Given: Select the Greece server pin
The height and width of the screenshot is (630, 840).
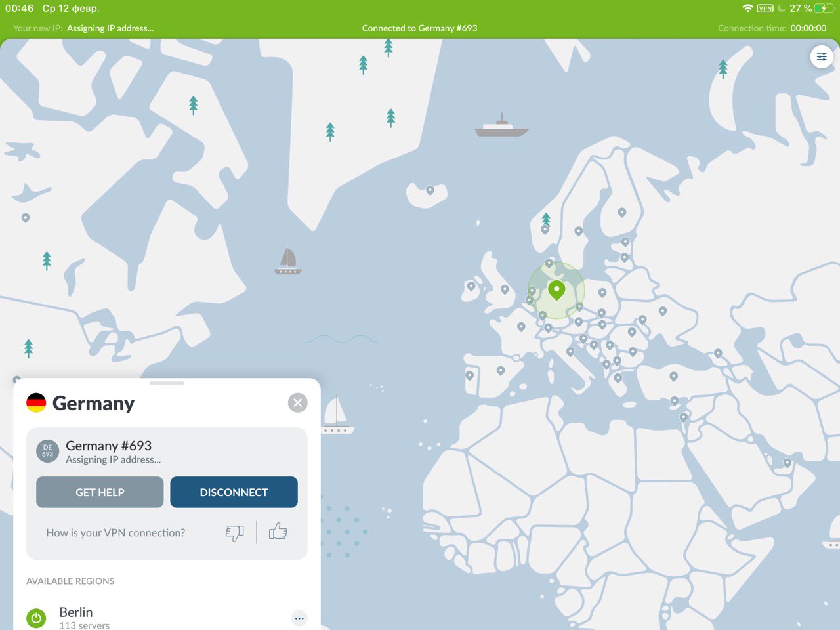Looking at the screenshot, I should click(x=618, y=378).
